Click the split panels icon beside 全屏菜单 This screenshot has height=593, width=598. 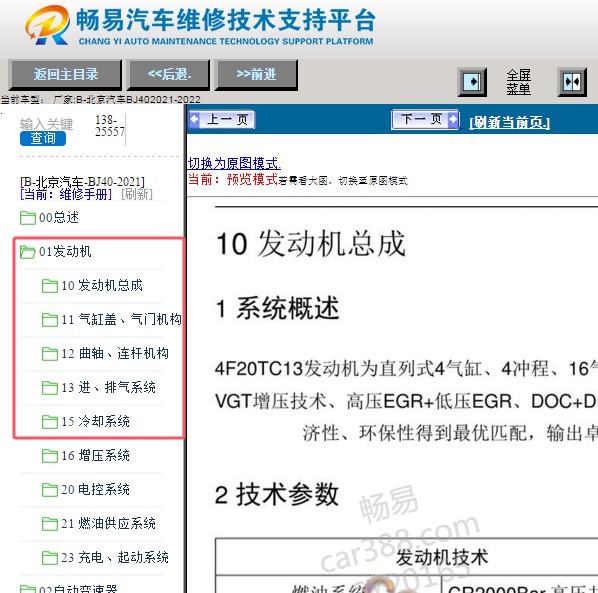point(572,82)
